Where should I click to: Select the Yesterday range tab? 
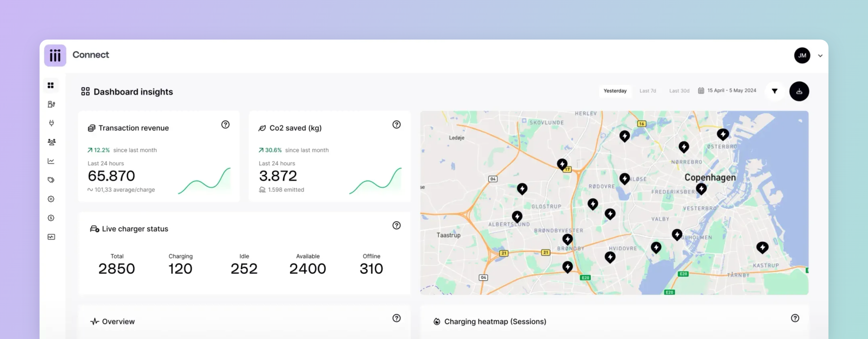[x=615, y=91]
